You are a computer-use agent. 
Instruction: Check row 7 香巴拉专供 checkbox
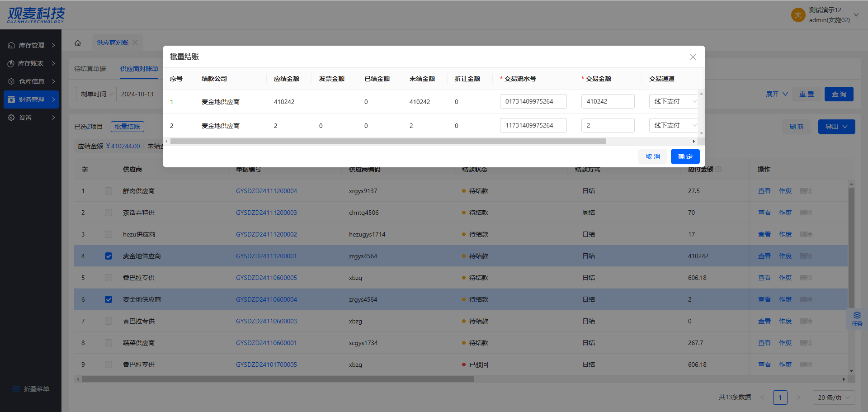pos(108,321)
